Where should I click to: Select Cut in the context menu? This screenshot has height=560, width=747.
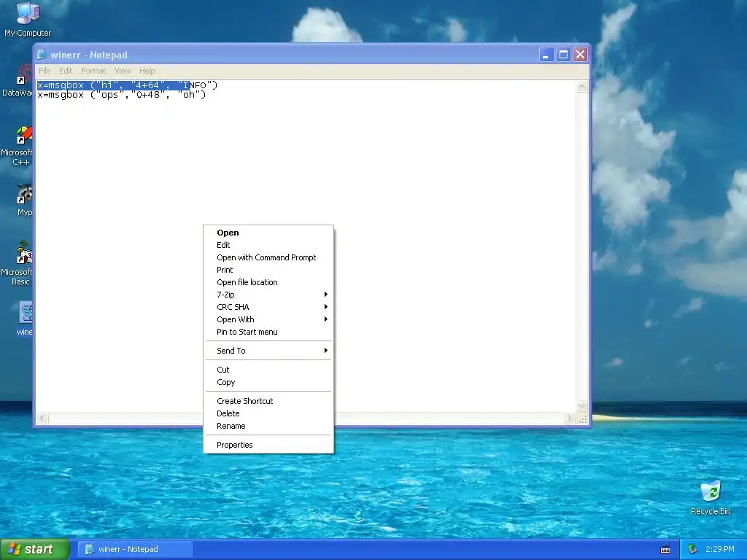click(x=268, y=370)
